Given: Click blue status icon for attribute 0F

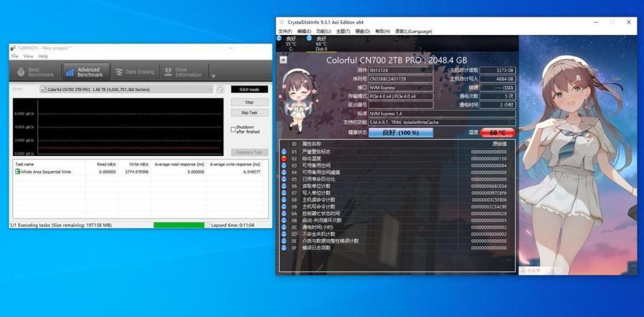Looking at the screenshot, I should point(284,248).
